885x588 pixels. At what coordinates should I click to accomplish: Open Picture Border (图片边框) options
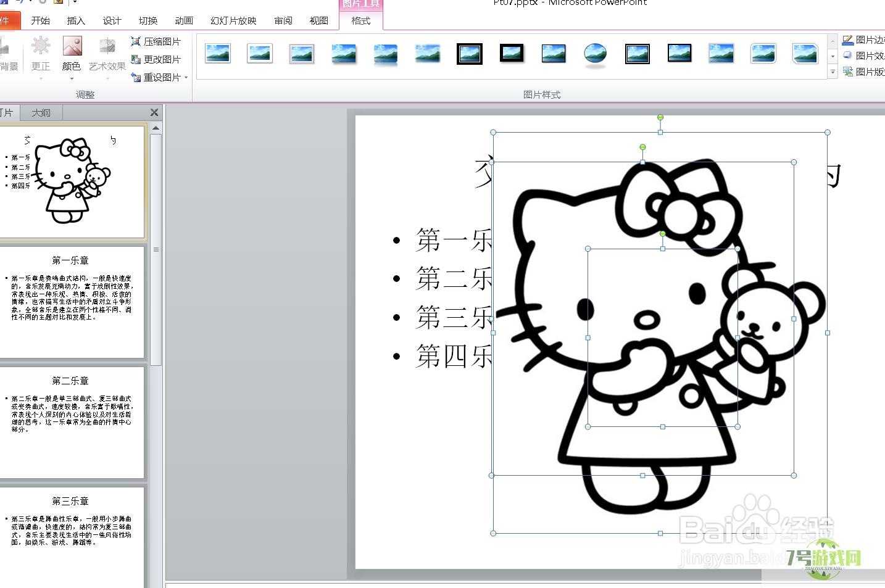pos(864,40)
